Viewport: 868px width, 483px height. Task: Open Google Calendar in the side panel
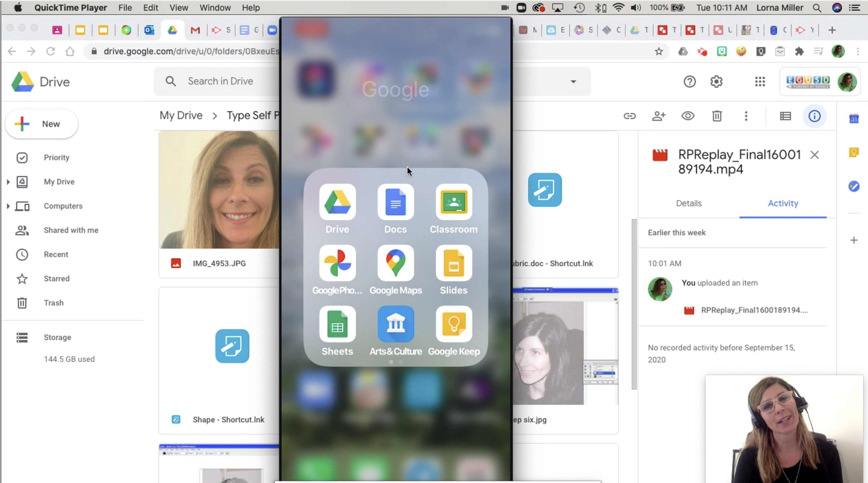pyautogui.click(x=853, y=118)
